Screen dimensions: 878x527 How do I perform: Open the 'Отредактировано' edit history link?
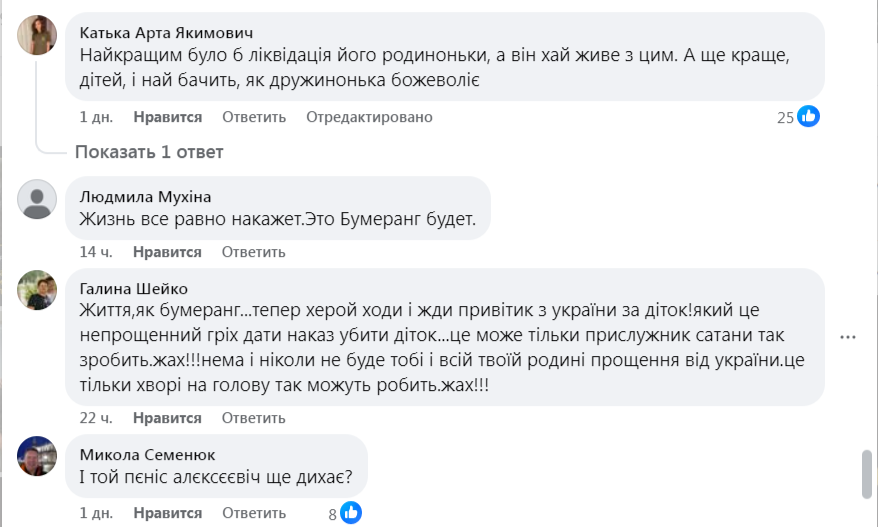coord(369,117)
